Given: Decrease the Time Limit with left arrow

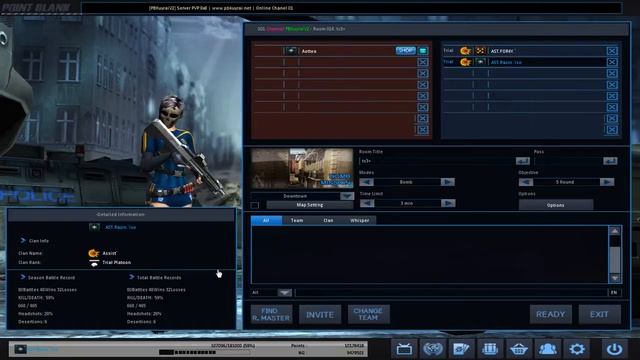Looking at the screenshot, I should tap(367, 203).
